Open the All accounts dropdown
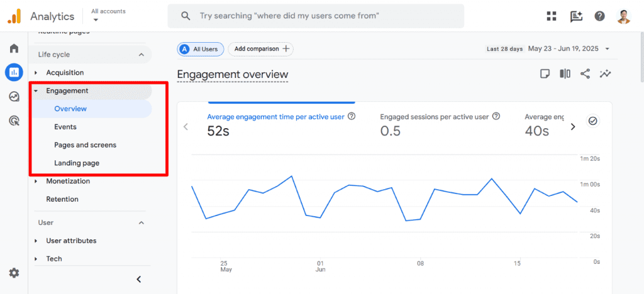Viewport: 644px width, 294px height. click(108, 15)
